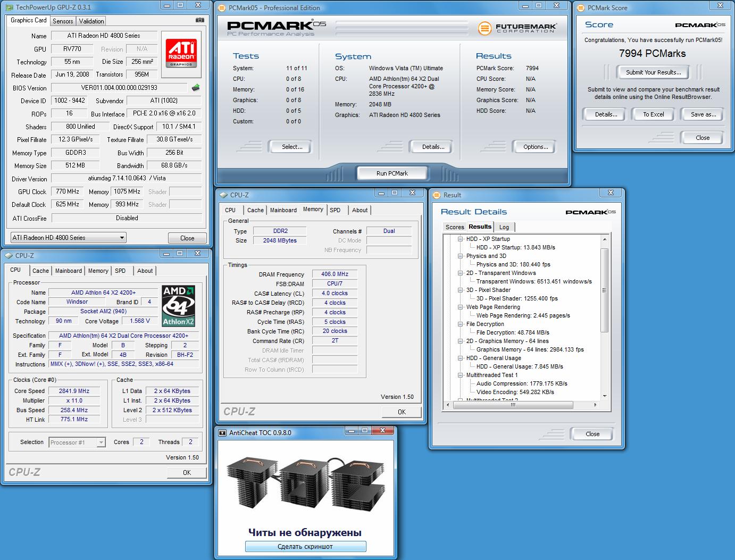Click Сделать скриншот button
The height and width of the screenshot is (560, 735).
[306, 546]
